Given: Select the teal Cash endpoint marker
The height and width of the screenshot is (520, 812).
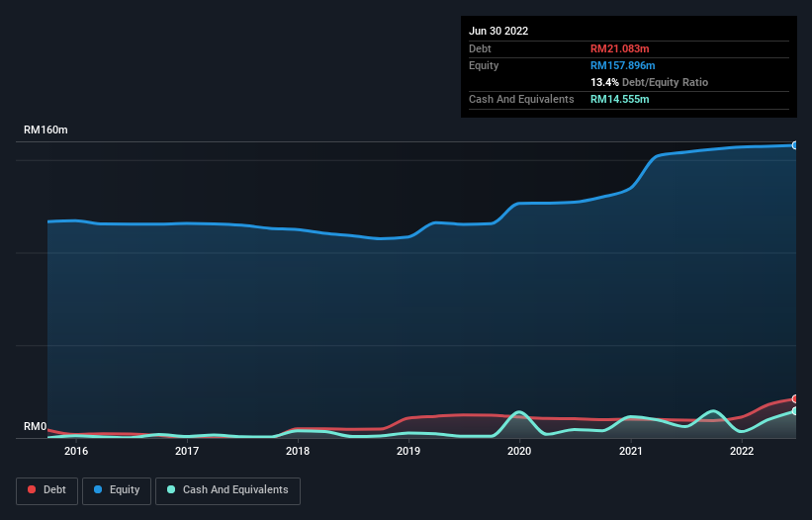Looking at the screenshot, I should tap(795, 411).
